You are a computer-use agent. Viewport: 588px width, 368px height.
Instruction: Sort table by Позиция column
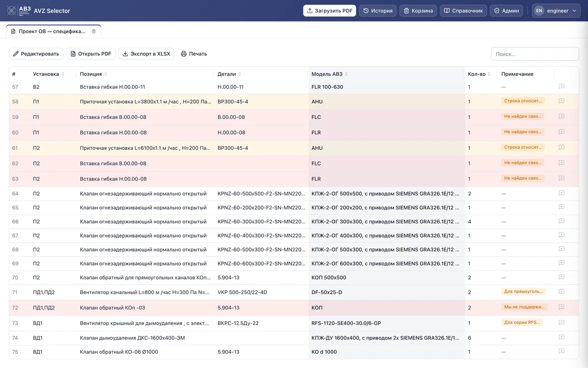[x=93, y=74]
